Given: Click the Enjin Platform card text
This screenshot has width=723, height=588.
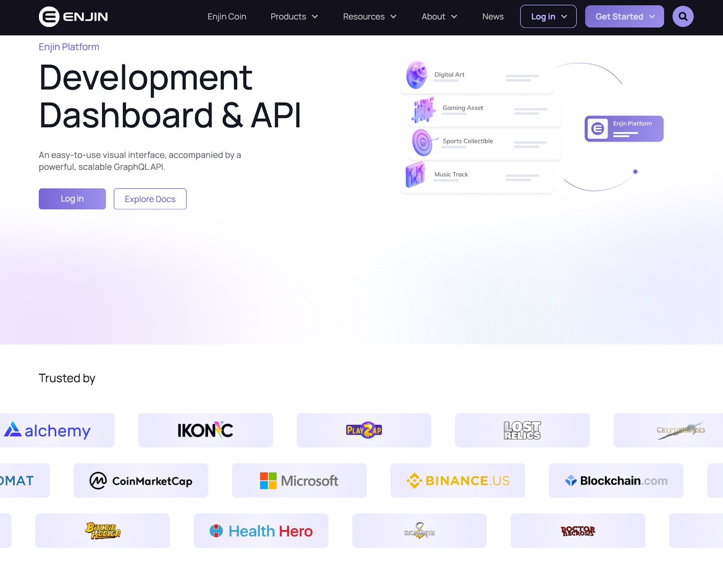Looking at the screenshot, I should tap(632, 124).
